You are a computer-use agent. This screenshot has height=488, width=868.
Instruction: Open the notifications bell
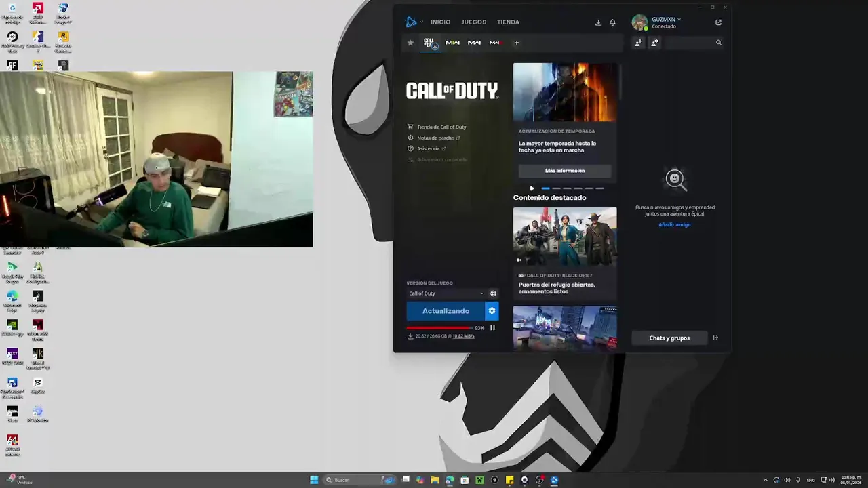[612, 22]
